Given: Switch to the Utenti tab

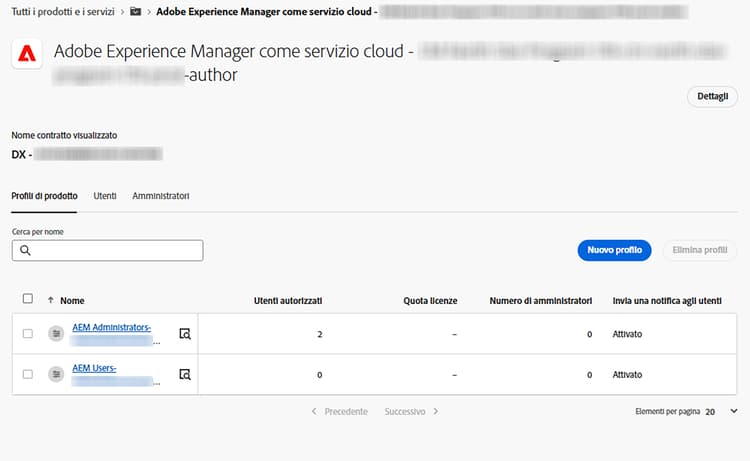Looking at the screenshot, I should (105, 196).
